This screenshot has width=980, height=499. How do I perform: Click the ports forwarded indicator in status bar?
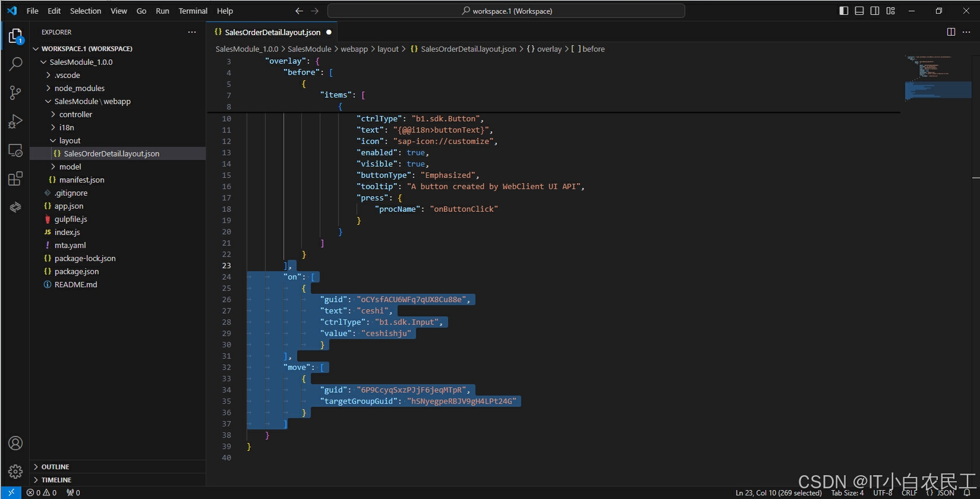[73, 492]
